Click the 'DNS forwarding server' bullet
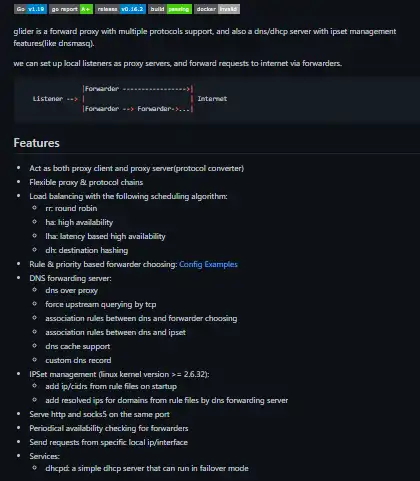Screen dimensions: 420x481 [70, 278]
